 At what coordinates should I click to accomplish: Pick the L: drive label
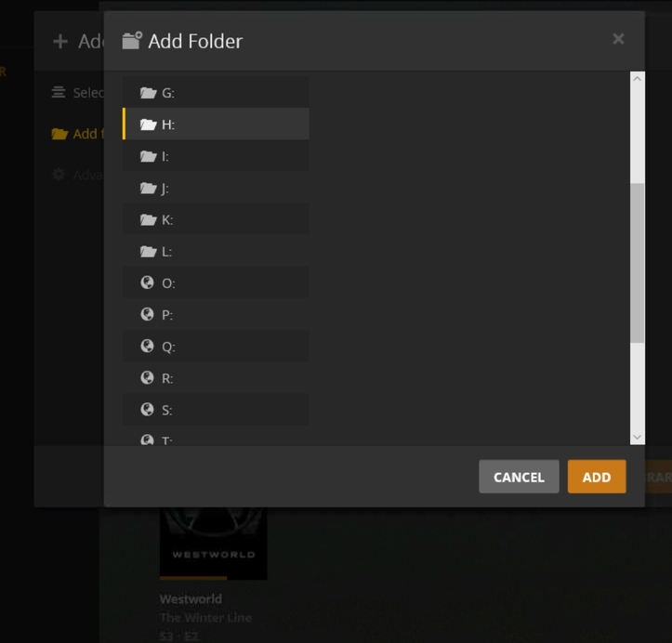point(166,252)
